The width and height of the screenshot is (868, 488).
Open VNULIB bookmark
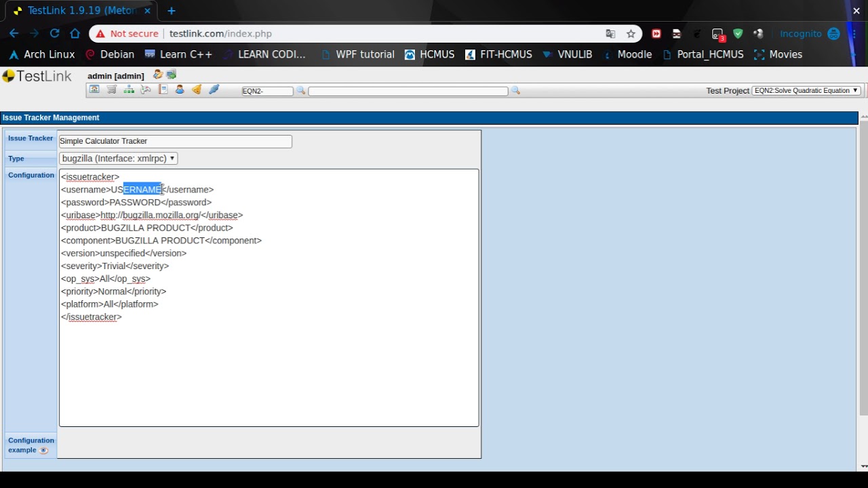tap(568, 54)
